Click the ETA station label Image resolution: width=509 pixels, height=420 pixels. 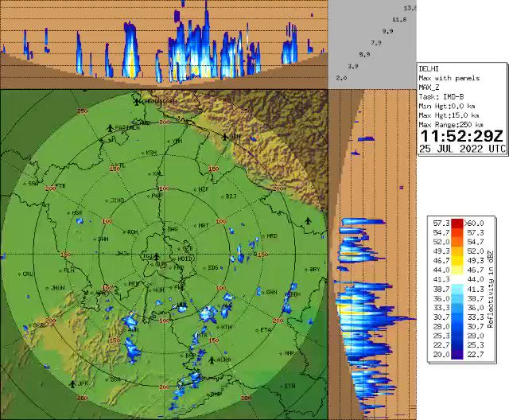click(x=266, y=330)
